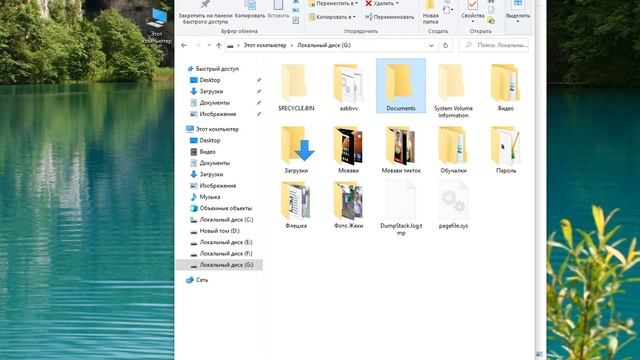Select Desktop under Быстрый доступ
The height and width of the screenshot is (360, 640).
pyautogui.click(x=210, y=80)
